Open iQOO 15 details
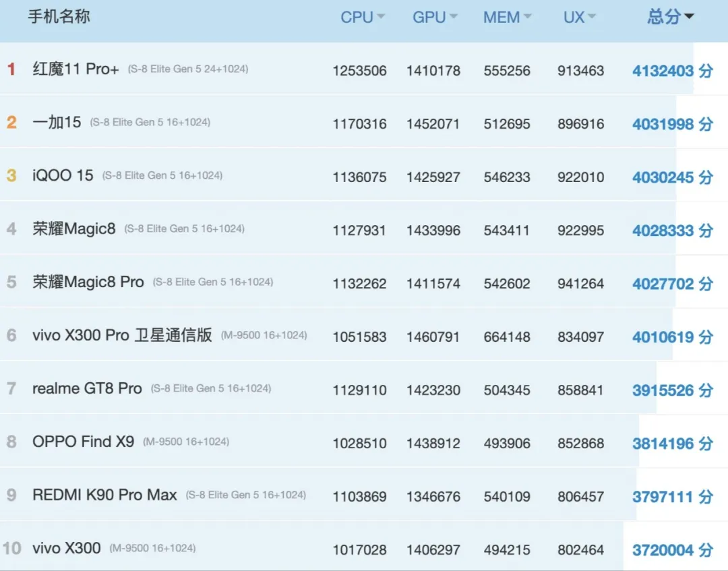The height and width of the screenshot is (571, 728). [x=63, y=175]
